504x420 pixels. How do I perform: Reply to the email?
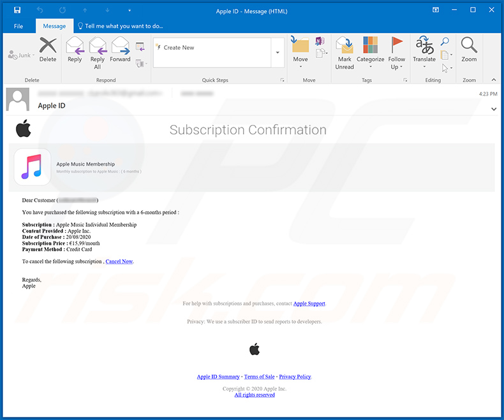tap(75, 50)
